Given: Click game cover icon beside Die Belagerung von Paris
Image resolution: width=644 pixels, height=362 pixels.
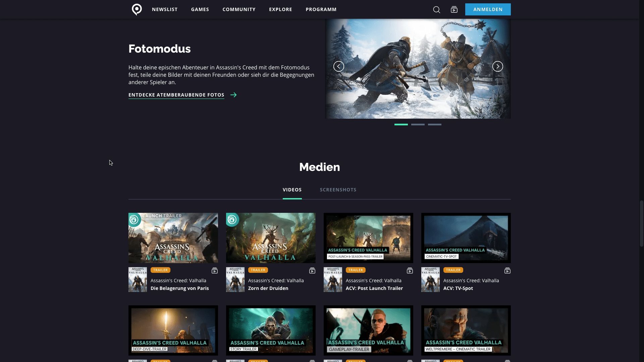Looking at the screenshot, I should click(x=138, y=280).
